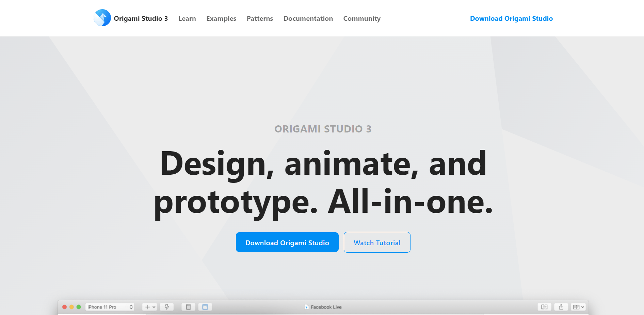Viewport: 644px width, 315px height.
Task: Open the Origami Studio 3 home link
Action: point(141,18)
